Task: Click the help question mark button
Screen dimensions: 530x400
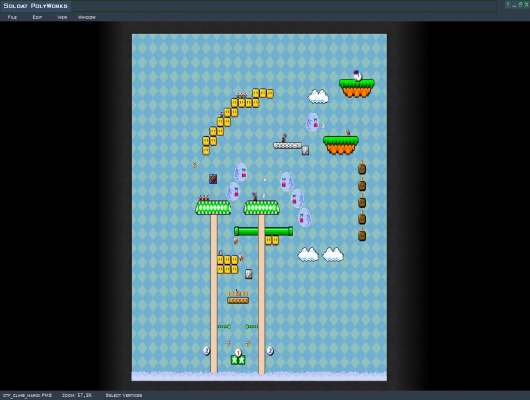Action: (x=508, y=4)
